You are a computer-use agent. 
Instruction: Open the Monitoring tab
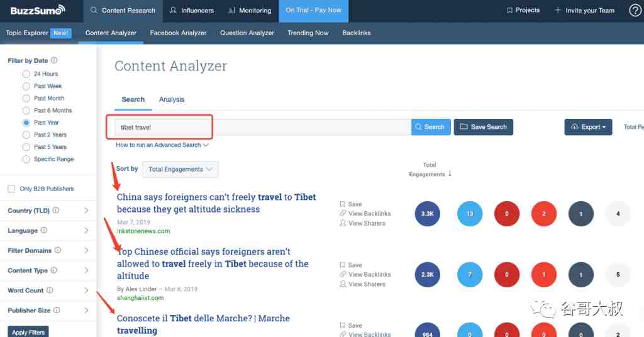coord(250,10)
